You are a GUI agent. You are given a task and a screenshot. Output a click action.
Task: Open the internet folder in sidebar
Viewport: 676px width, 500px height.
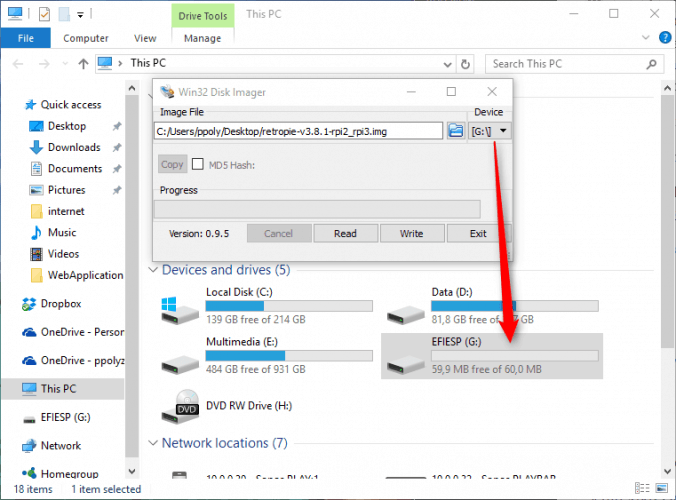66,211
